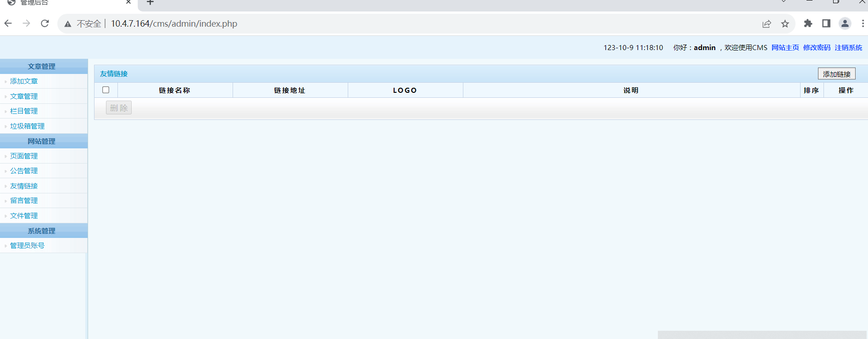
Task: Open the browser profile avatar
Action: tap(845, 23)
